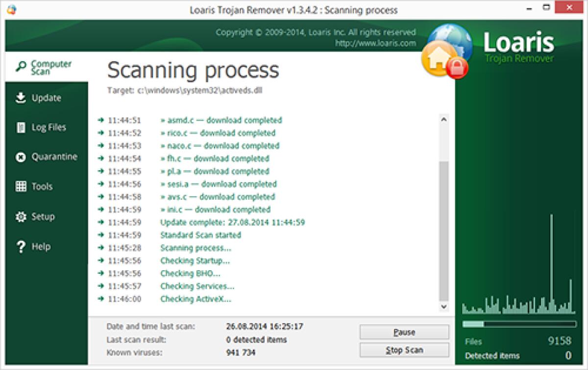
Task: Click the scrollbar down arrow
Action: click(445, 307)
